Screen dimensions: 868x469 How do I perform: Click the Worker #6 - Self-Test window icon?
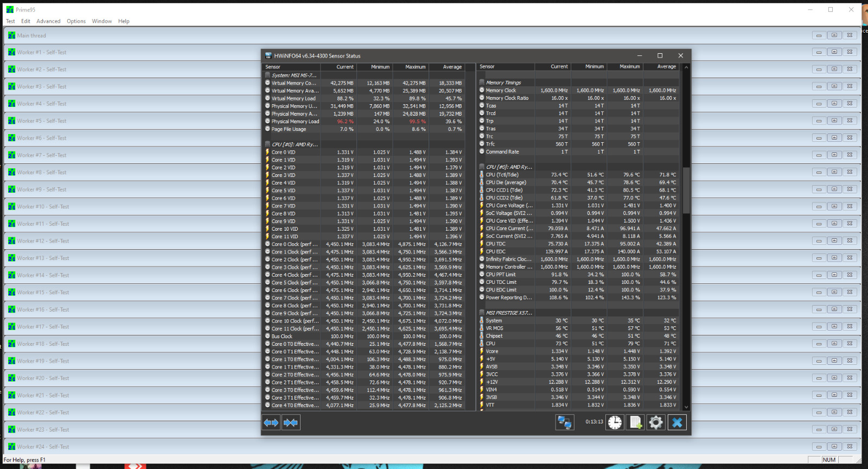click(11, 138)
